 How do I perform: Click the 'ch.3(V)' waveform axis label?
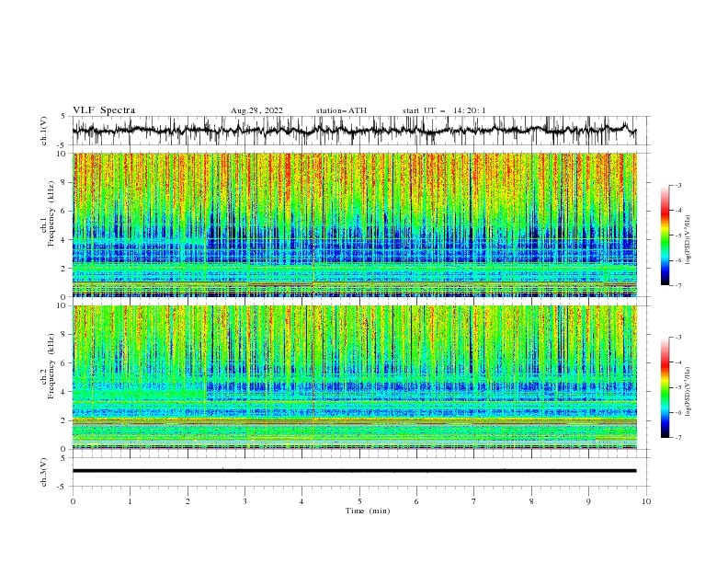coord(44,472)
